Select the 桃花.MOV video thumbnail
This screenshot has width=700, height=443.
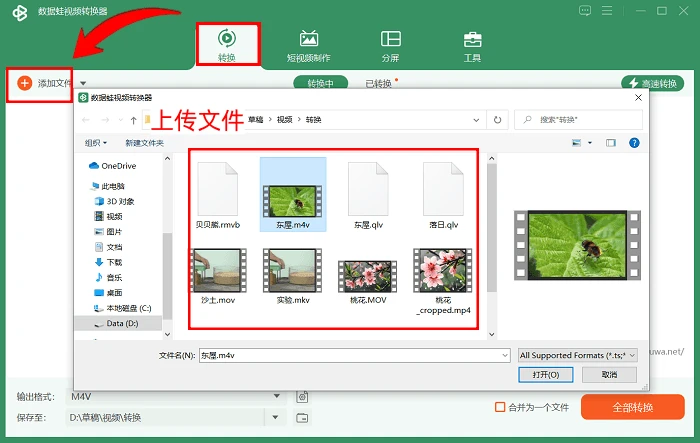367,276
